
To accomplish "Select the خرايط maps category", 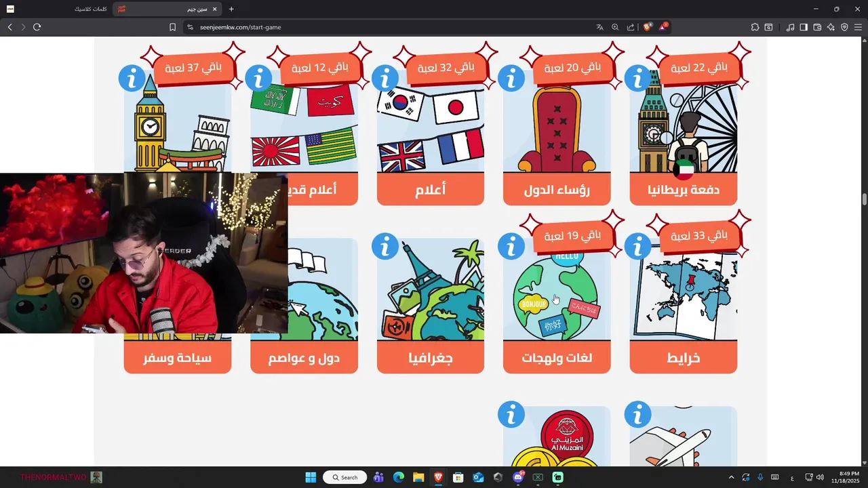I will [x=683, y=358].
